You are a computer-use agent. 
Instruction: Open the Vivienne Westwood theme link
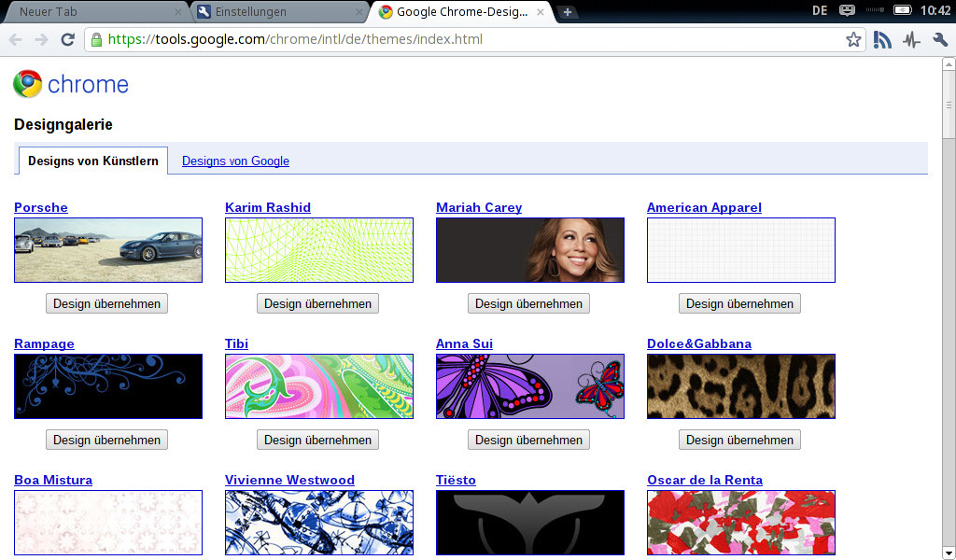coord(289,480)
